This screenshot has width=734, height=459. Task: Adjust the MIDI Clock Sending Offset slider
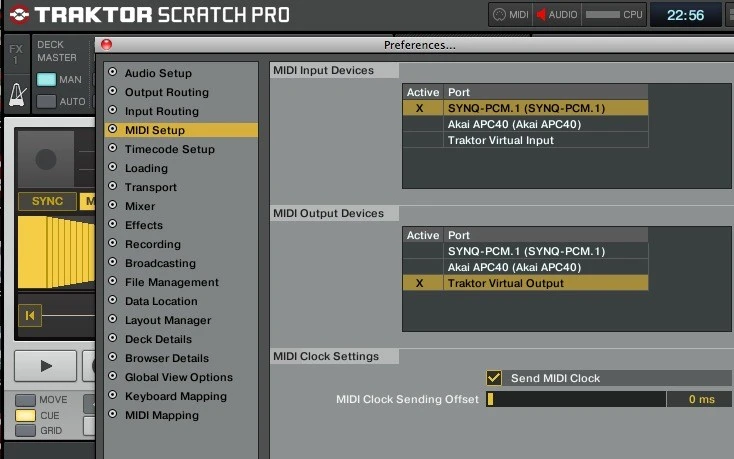click(575, 399)
